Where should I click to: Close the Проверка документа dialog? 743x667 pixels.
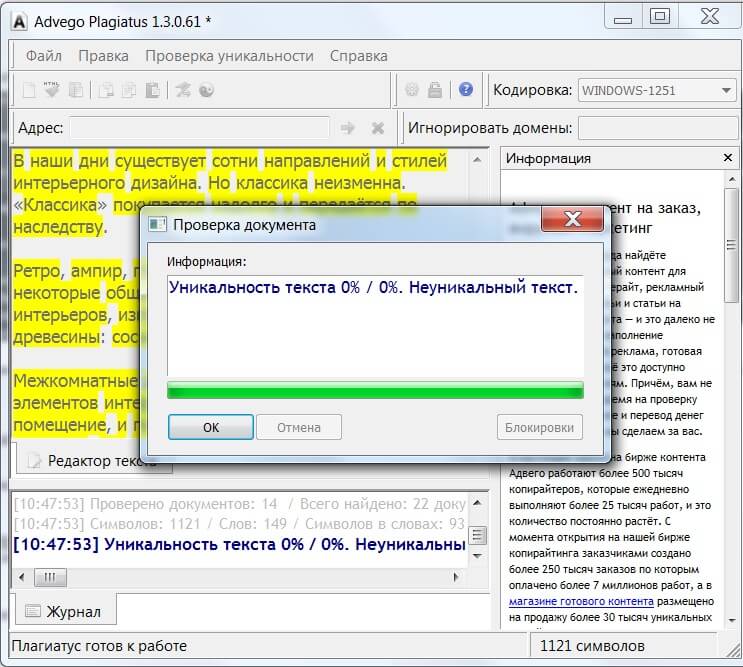pyautogui.click(x=572, y=218)
